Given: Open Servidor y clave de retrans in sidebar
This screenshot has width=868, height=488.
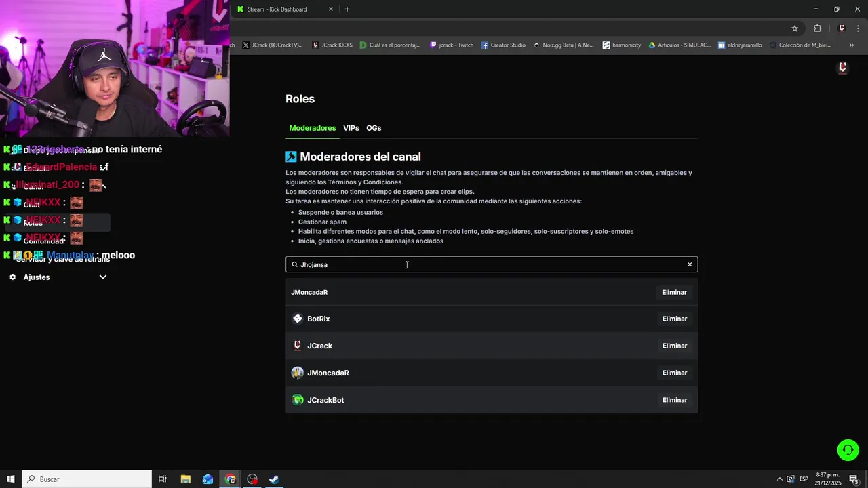Looking at the screenshot, I should pos(62,259).
